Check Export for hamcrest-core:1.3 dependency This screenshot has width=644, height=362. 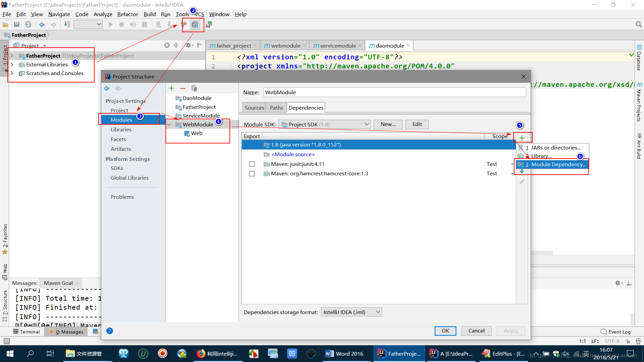click(x=252, y=174)
